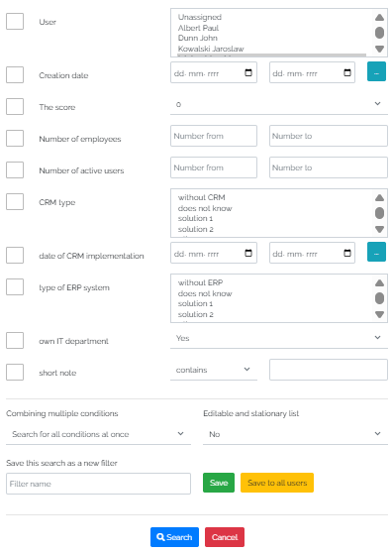Click up arrow in User list scrollbar
Screen dimensions: 392x553
click(379, 17)
